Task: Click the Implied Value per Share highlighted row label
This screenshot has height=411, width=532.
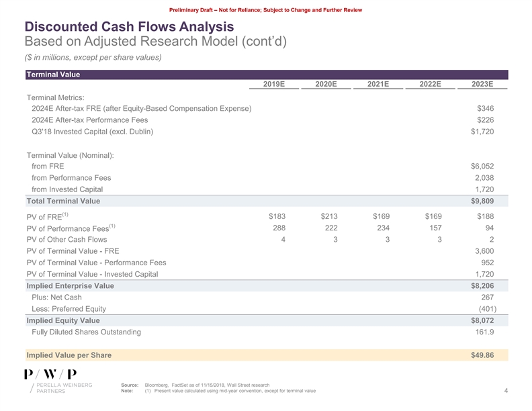Action: [69, 355]
